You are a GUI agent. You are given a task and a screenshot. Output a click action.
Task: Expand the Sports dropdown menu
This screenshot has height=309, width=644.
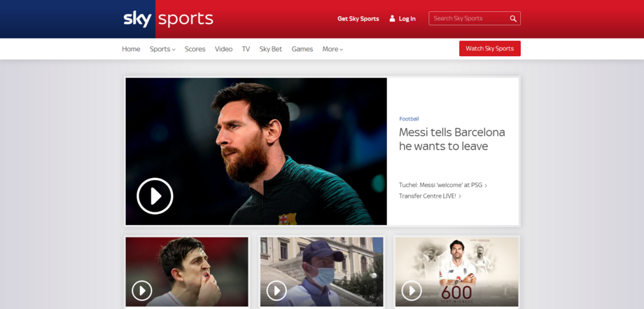162,49
